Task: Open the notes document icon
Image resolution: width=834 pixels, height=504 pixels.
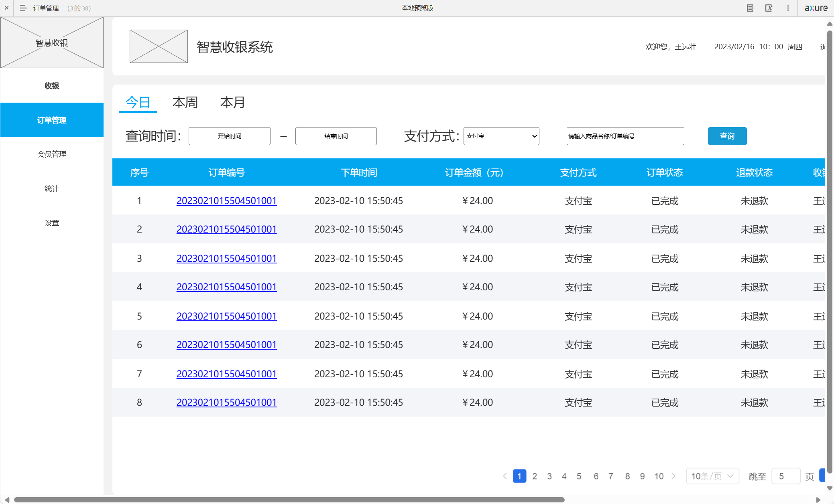Action: (750, 8)
